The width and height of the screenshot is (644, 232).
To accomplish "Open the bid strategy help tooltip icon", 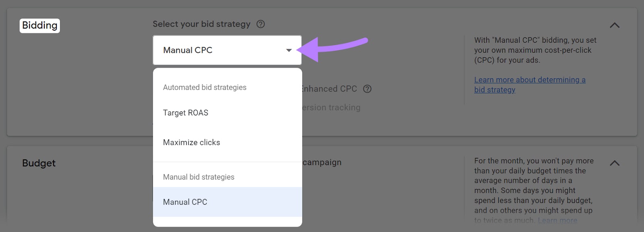I will [260, 24].
